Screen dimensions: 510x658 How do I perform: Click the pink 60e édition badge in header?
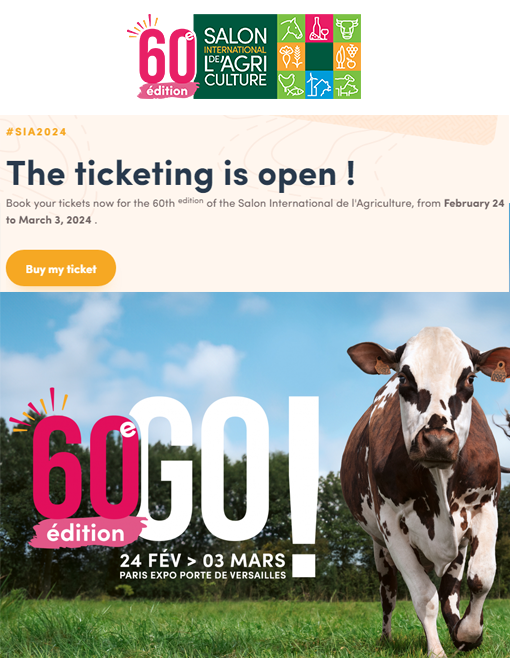click(x=163, y=57)
